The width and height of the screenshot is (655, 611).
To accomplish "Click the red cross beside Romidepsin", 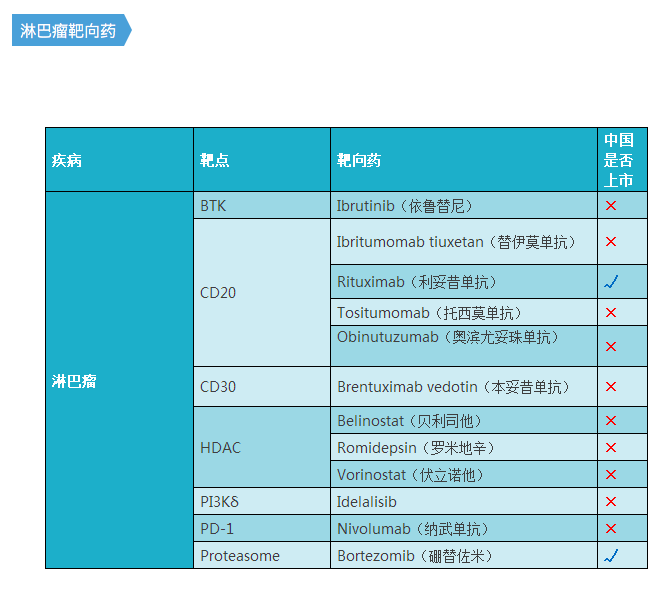I will tap(611, 448).
